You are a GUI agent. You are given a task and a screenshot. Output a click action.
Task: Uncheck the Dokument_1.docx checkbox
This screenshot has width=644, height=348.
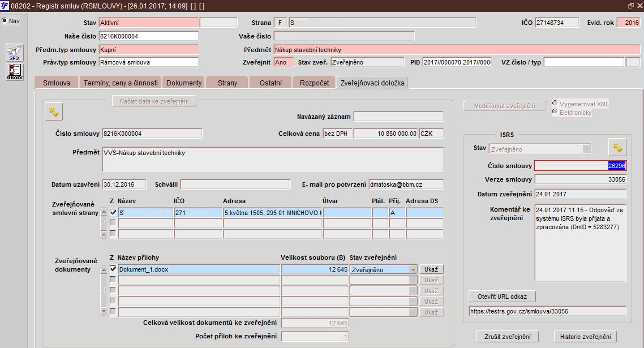tap(113, 269)
